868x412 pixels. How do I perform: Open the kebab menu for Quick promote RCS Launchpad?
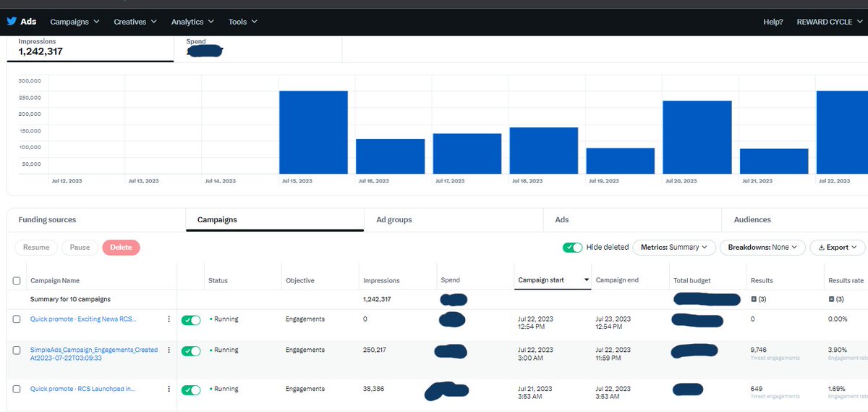[x=169, y=389]
